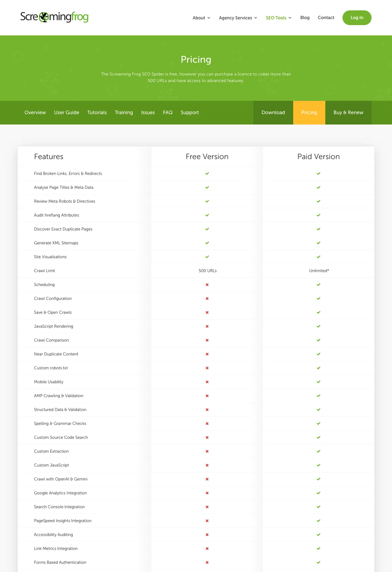Click Paid Version checkmark for Analyse Page Titles
This screenshot has height=572, width=392.
click(318, 188)
